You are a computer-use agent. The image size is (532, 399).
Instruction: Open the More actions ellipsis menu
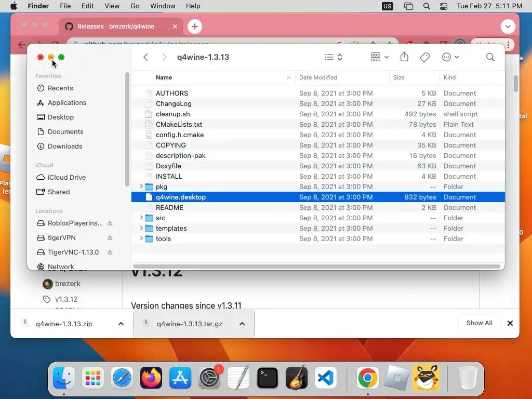[x=450, y=57]
